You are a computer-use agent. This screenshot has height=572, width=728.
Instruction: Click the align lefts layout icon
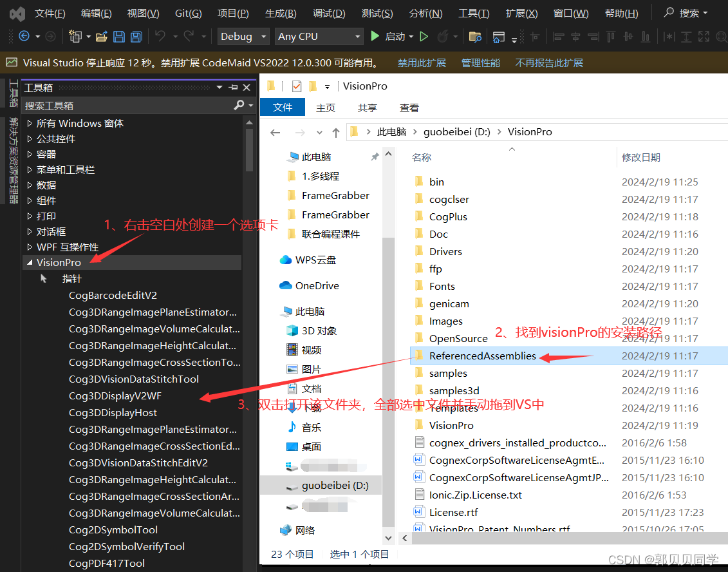click(559, 36)
